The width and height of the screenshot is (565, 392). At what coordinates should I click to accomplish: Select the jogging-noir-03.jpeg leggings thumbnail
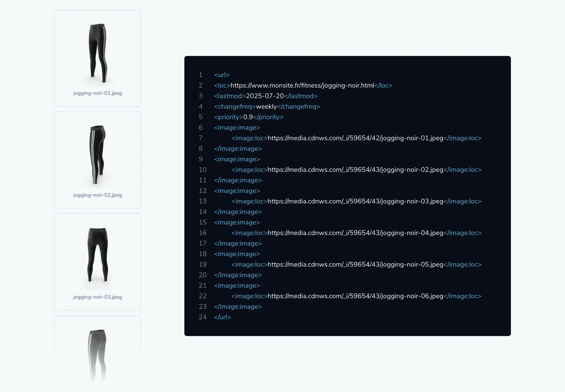97,255
